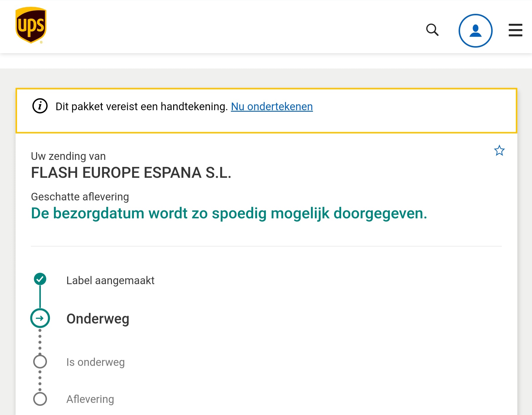Click the Nu ondertekenen link
This screenshot has height=415, width=532.
tap(272, 106)
